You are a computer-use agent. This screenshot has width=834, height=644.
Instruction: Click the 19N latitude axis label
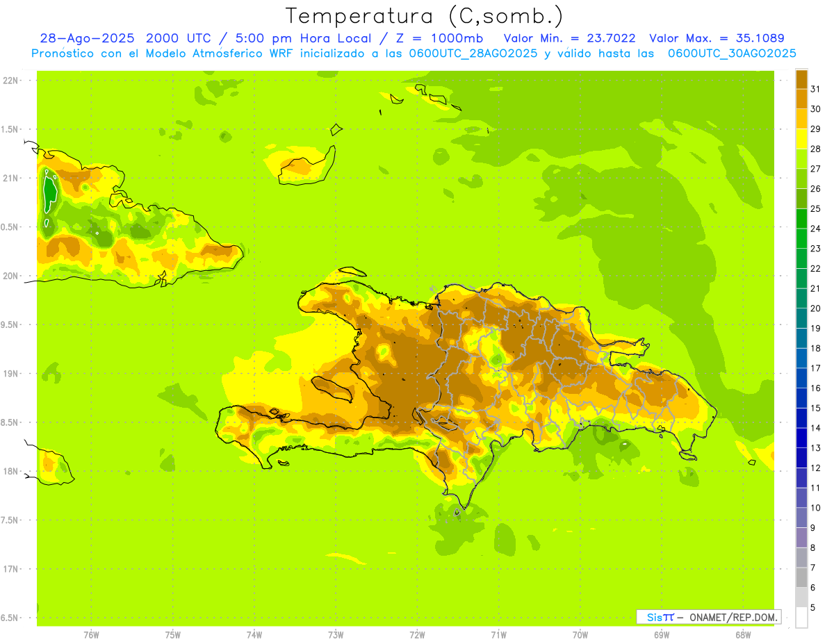click(11, 374)
